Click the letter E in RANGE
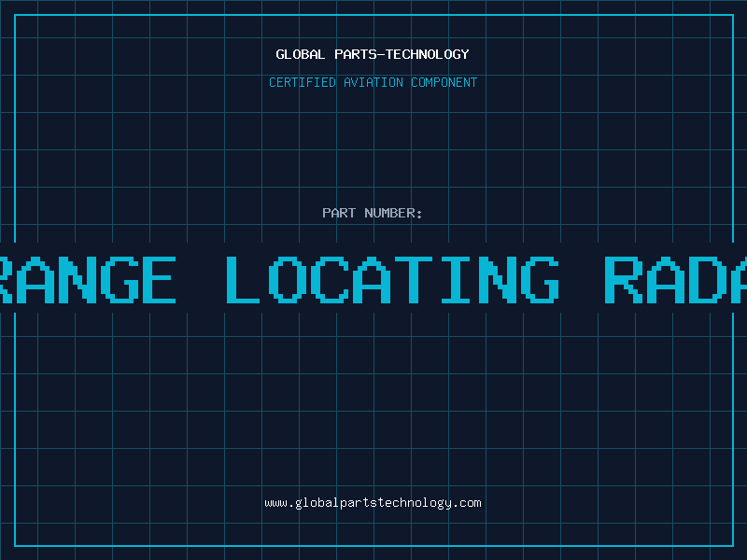Image resolution: width=747 pixels, height=560 pixels. pyautogui.click(x=155, y=278)
